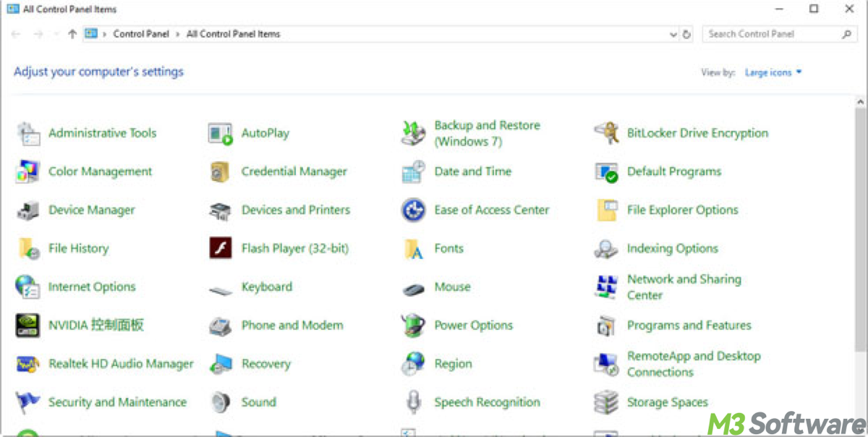The height and width of the screenshot is (437, 868).
Task: Open Internet Options globe icon
Action: coord(27,287)
